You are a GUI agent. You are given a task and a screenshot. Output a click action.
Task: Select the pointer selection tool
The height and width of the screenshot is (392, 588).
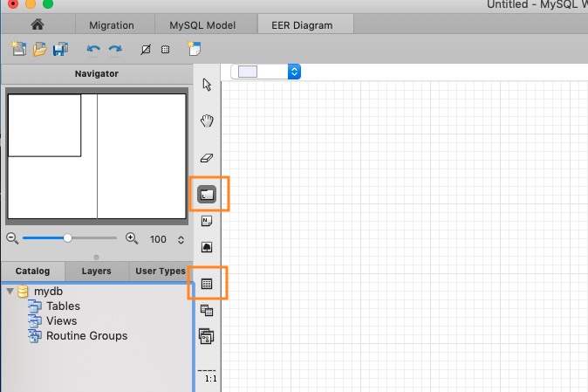pos(207,85)
